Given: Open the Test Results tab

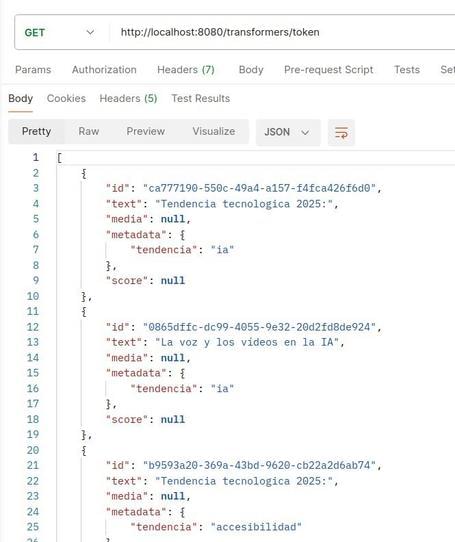Looking at the screenshot, I should pyautogui.click(x=201, y=99).
